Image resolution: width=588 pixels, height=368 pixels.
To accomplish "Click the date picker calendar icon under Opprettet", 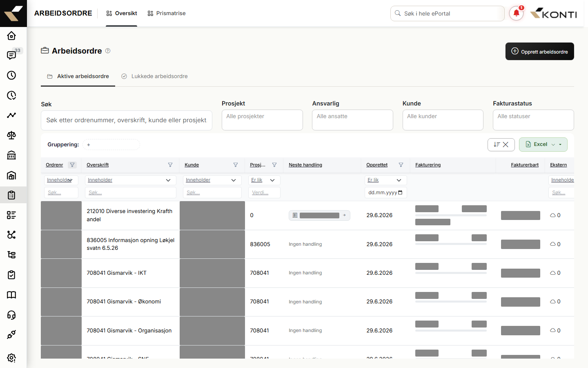I will click(x=400, y=193).
